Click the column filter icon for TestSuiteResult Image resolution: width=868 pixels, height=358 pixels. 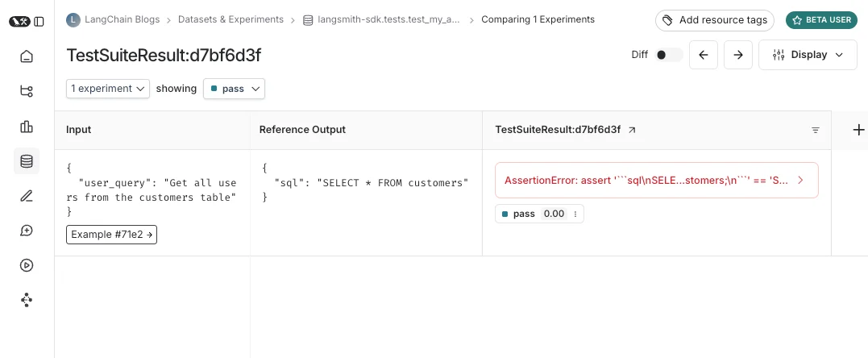[x=816, y=131]
